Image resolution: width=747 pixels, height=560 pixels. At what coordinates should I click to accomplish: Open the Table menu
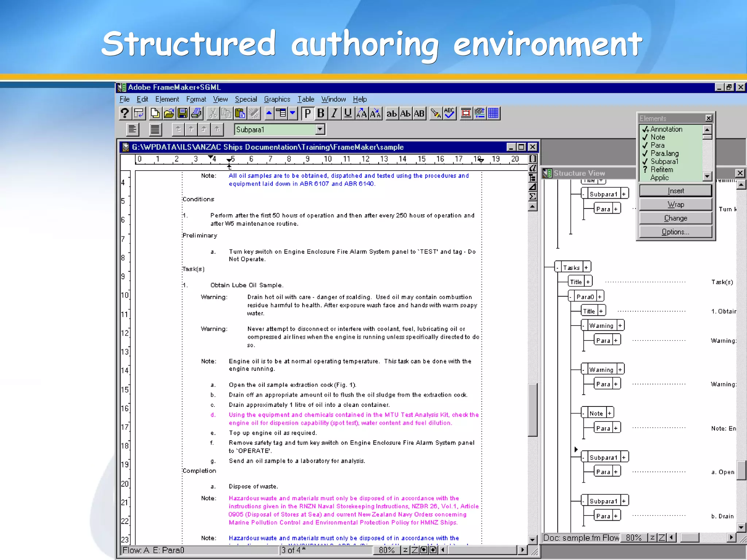coord(306,99)
